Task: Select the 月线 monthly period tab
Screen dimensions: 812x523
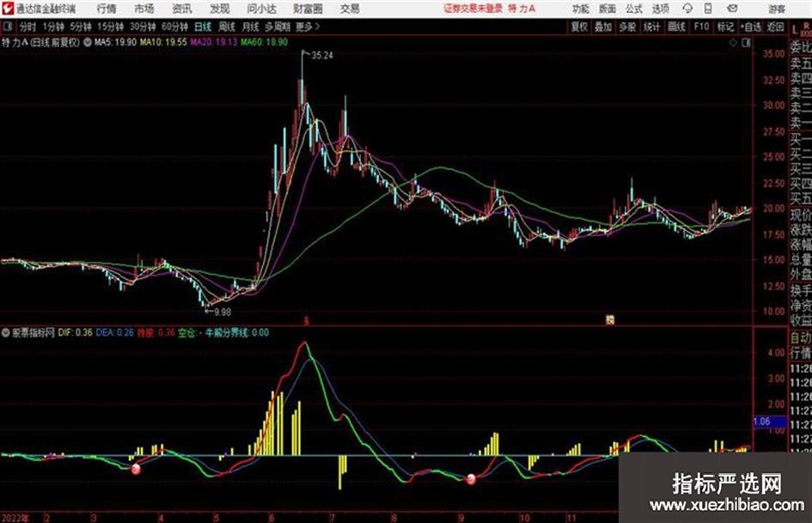Action: 251,27
